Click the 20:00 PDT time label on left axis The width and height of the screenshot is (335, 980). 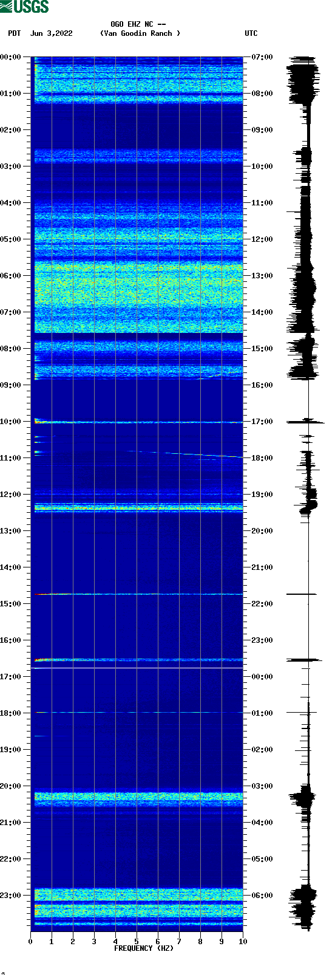11,786
